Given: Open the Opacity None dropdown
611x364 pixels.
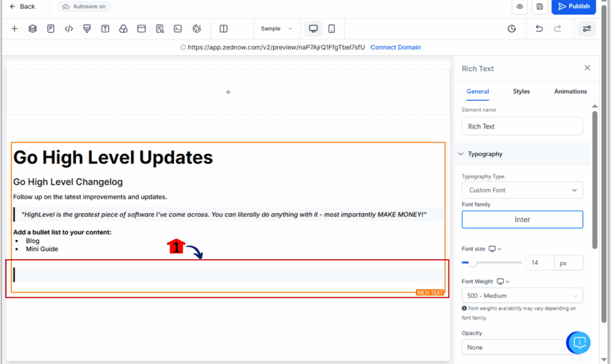Looking at the screenshot, I should click(522, 347).
